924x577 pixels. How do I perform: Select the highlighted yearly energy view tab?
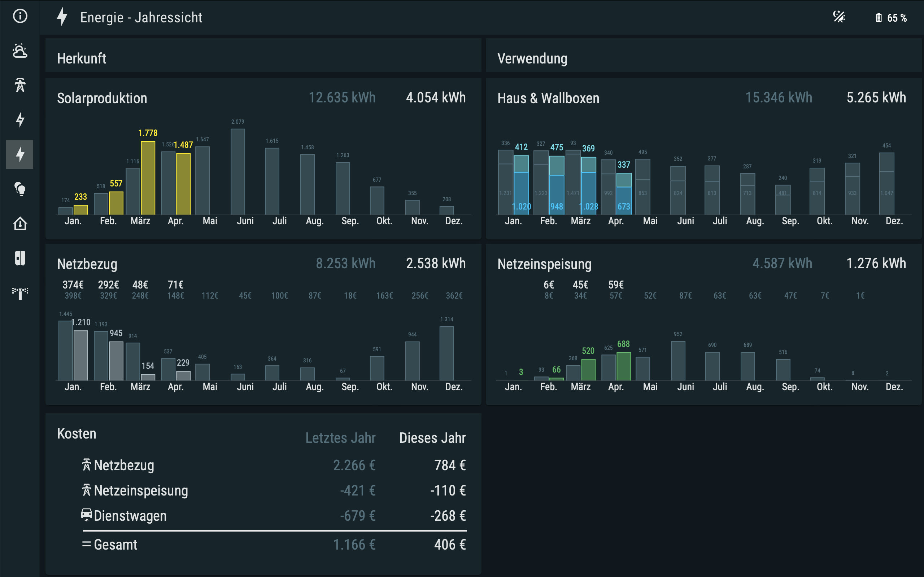click(20, 154)
